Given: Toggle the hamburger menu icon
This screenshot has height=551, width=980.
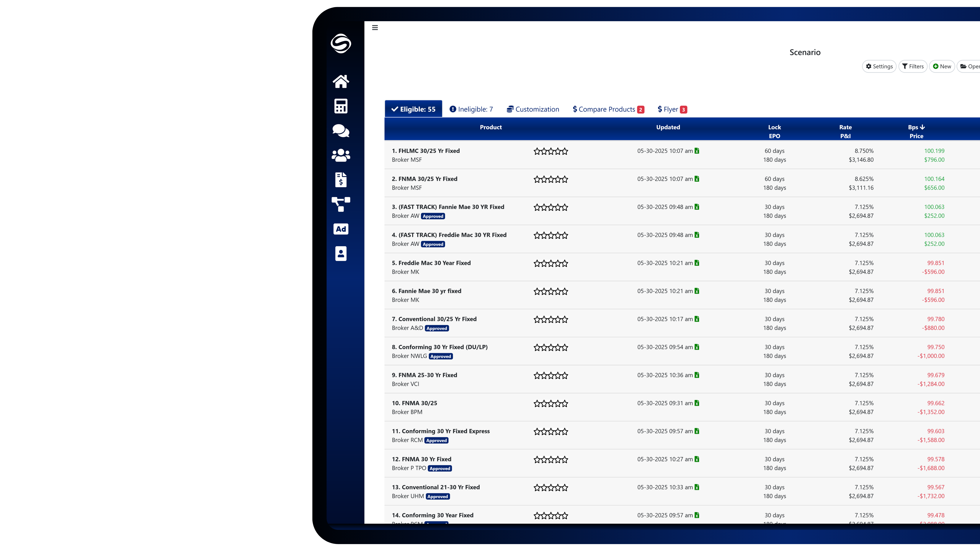Looking at the screenshot, I should tap(375, 27).
